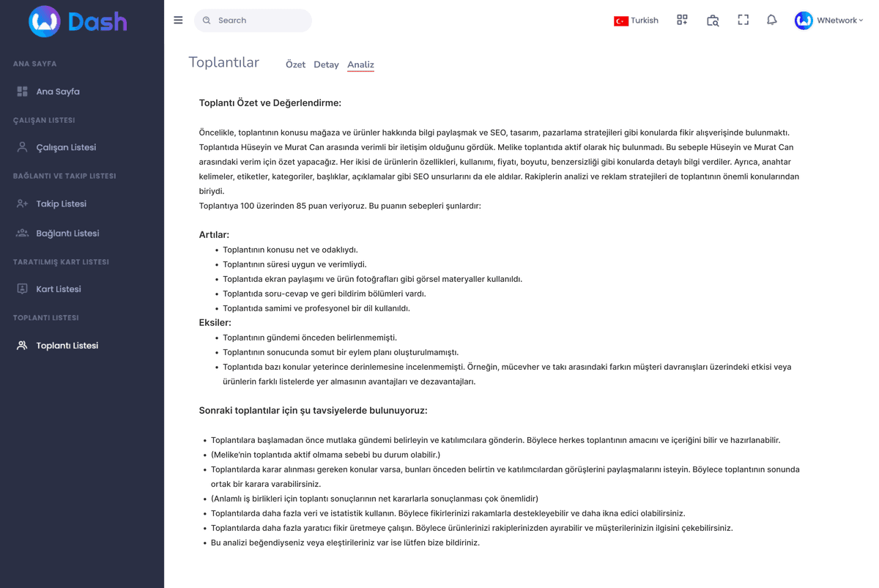Click the Çalışan Listesi person icon
Image resolution: width=879 pixels, height=588 pixels.
(x=23, y=147)
